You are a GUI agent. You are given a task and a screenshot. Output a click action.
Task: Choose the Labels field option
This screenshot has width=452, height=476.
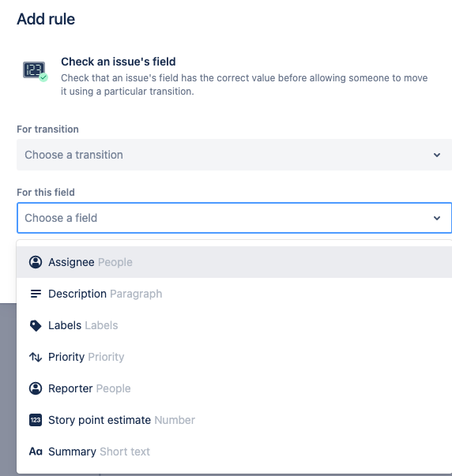[234, 325]
